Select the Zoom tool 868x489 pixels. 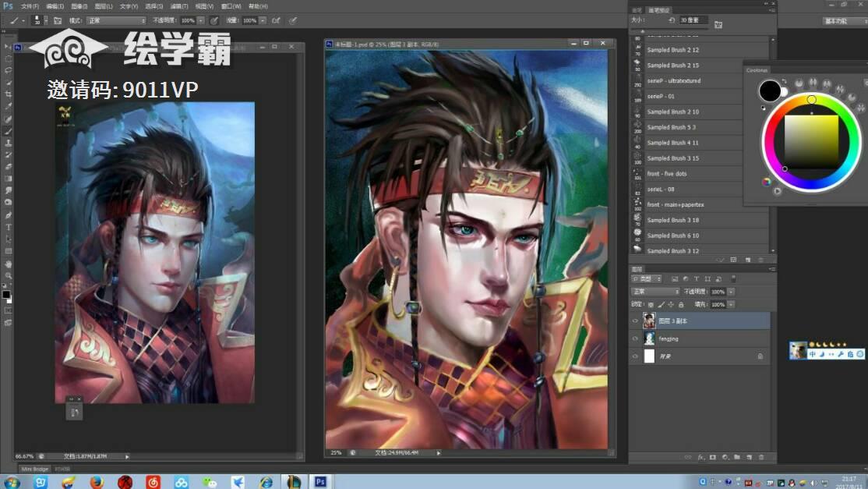[x=8, y=275]
